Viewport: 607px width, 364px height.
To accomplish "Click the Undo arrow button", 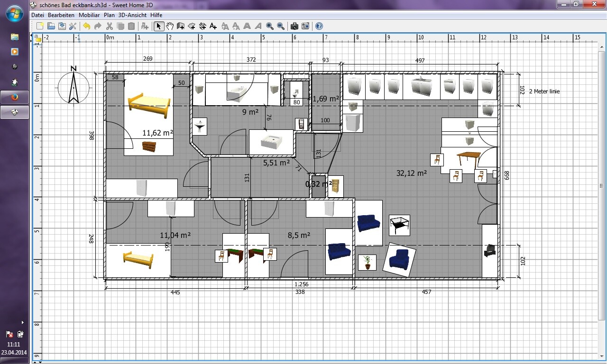I will pos(86,26).
